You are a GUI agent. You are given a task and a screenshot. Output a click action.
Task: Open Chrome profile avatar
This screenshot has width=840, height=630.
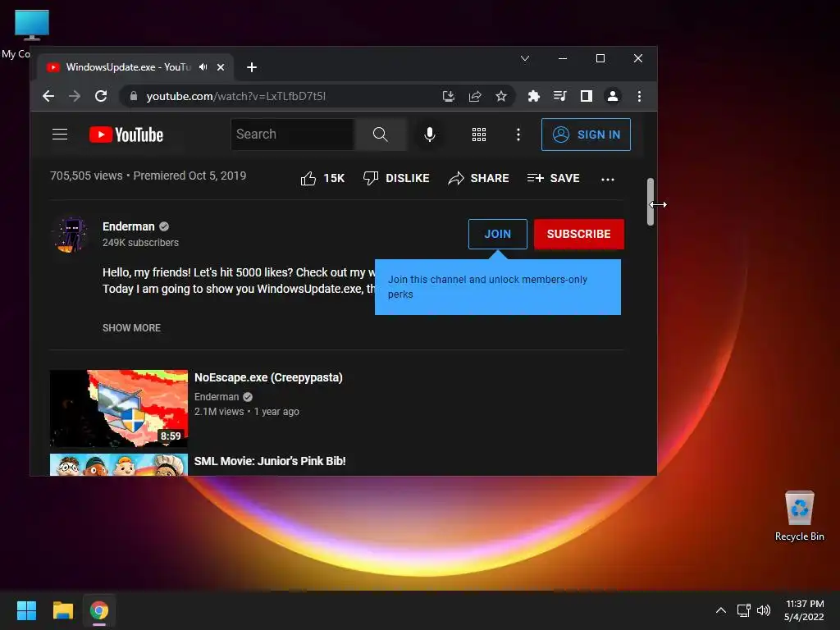pyautogui.click(x=612, y=96)
